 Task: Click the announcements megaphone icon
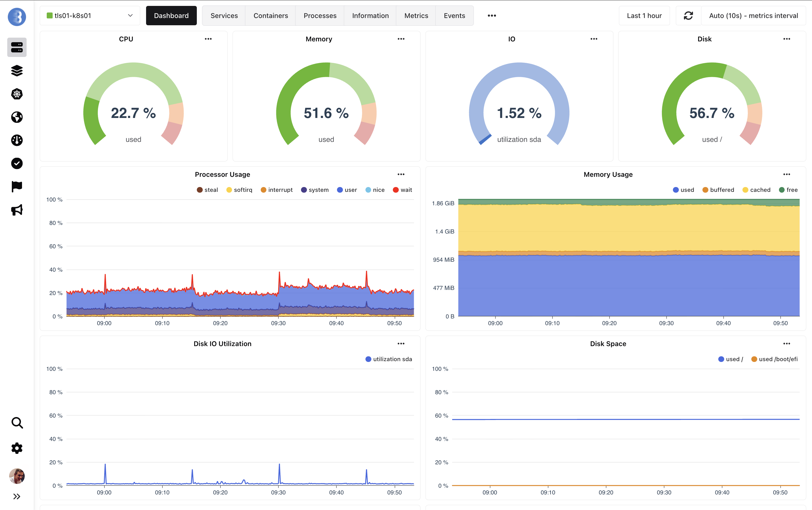[x=17, y=210]
